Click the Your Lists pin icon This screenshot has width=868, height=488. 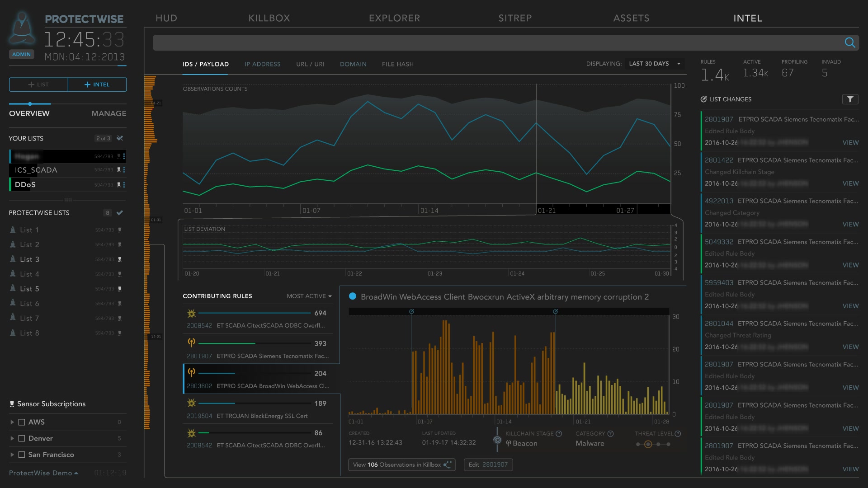(x=120, y=138)
